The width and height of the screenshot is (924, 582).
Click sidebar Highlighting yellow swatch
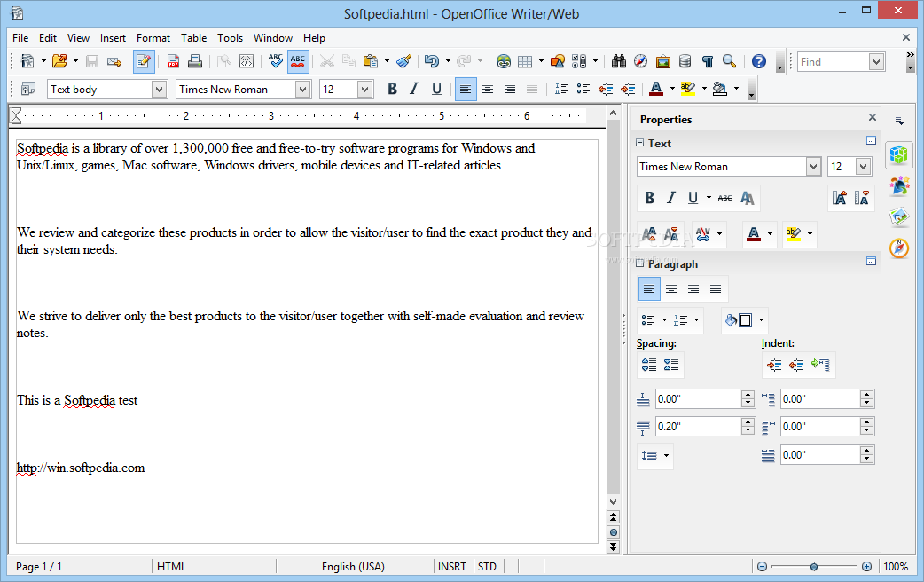(793, 234)
